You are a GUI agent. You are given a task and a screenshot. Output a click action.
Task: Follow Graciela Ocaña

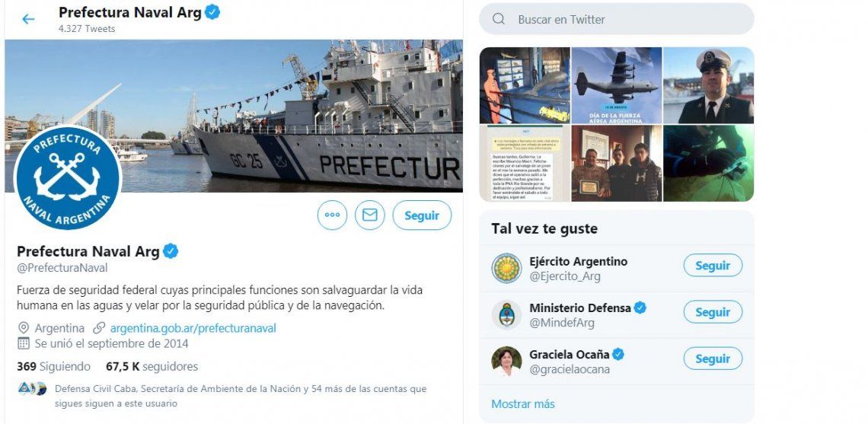tap(713, 358)
